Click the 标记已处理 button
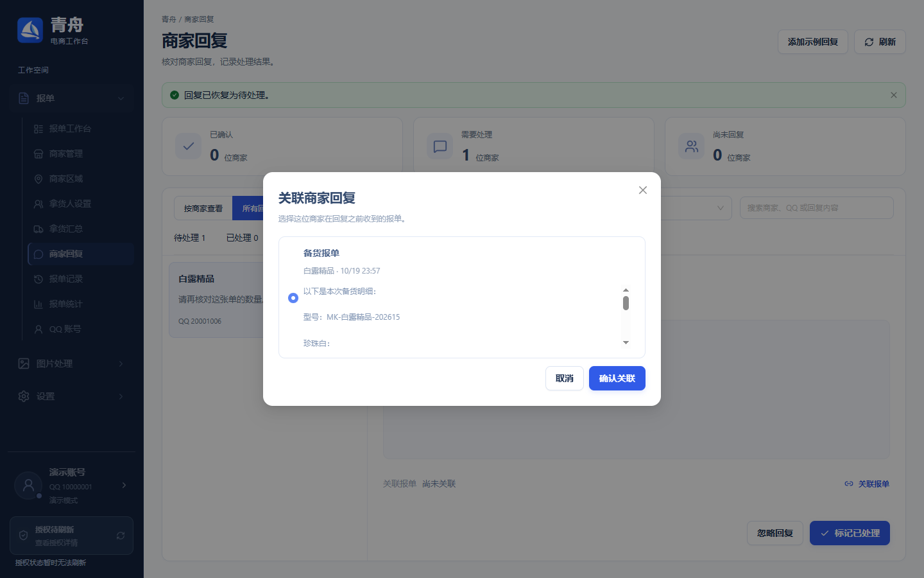Image resolution: width=924 pixels, height=578 pixels. point(850,533)
